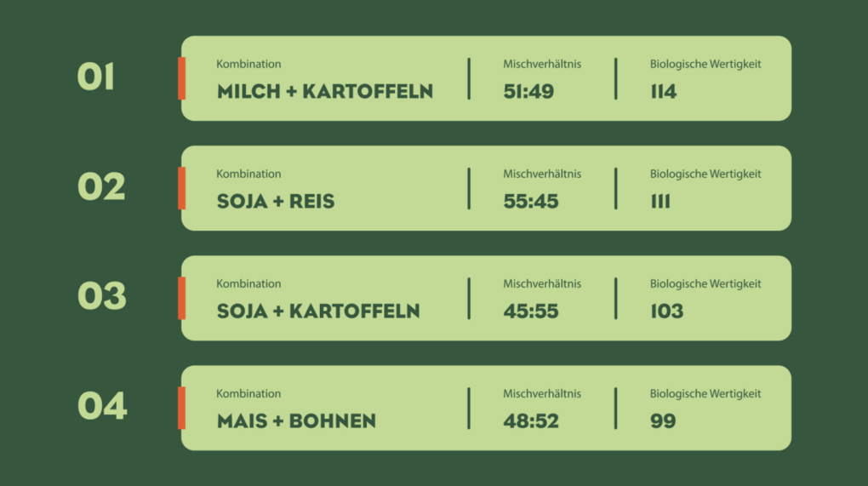Click the biological value 111
Viewport: 868px width, 486px height.
tap(660, 202)
